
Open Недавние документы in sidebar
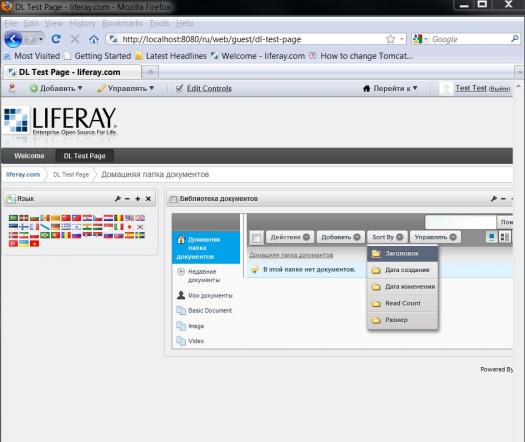[x=204, y=276]
